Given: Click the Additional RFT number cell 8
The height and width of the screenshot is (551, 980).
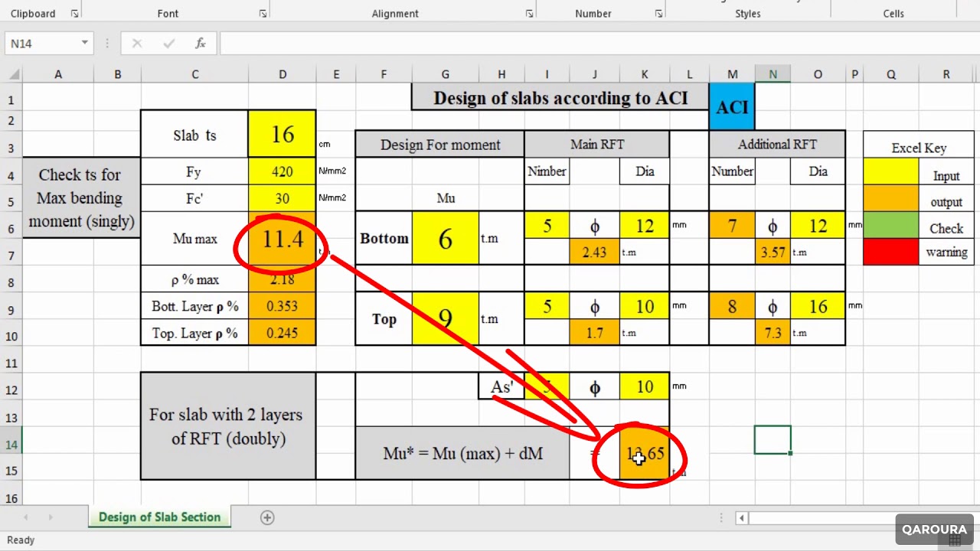Looking at the screenshot, I should click(x=732, y=306).
